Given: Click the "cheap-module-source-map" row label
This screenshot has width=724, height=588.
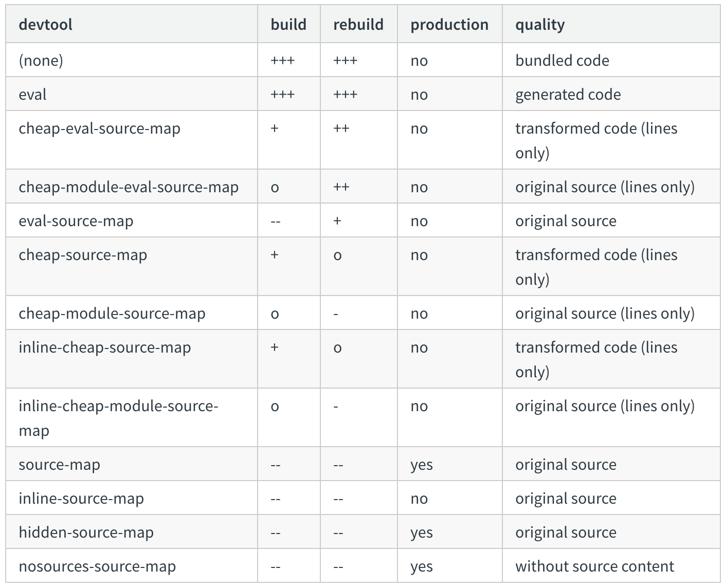Looking at the screenshot, I should [x=112, y=314].
